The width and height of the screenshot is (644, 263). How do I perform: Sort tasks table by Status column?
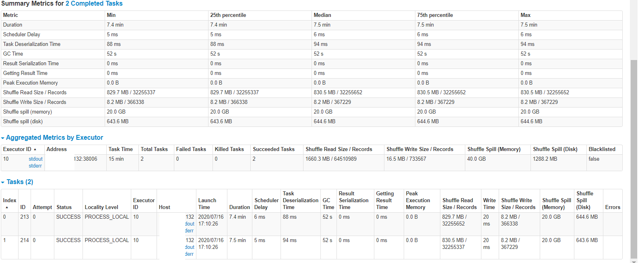(64, 207)
